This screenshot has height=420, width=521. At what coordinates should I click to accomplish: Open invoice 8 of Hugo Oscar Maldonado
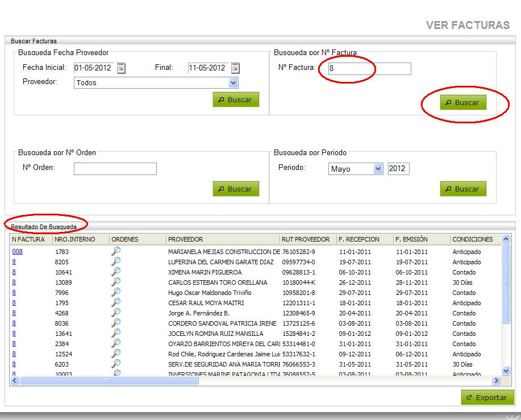pyautogui.click(x=14, y=293)
